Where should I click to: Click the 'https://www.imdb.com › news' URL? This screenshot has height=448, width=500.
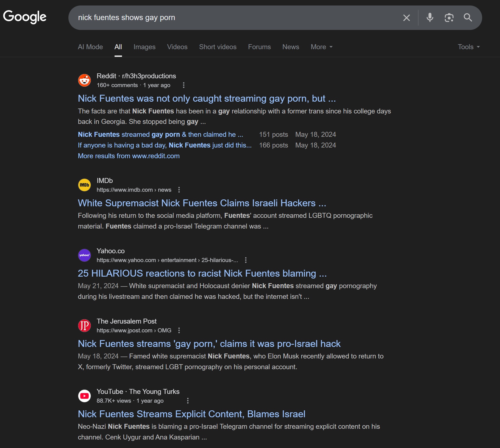click(134, 190)
